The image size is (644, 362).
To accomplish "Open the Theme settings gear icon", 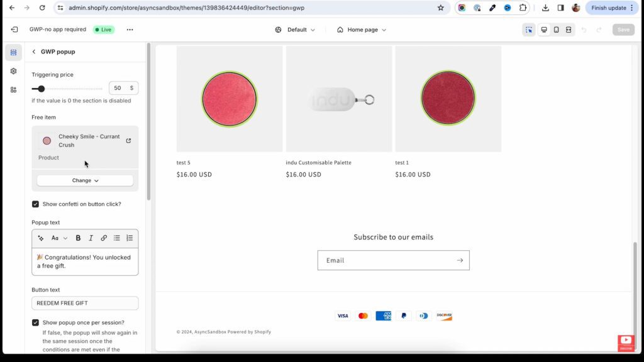I will (x=13, y=71).
